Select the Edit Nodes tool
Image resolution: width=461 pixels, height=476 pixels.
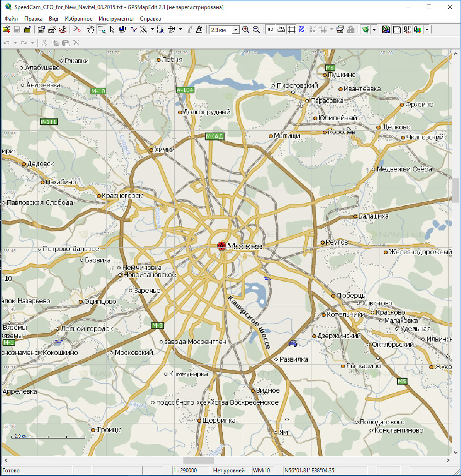123,29
